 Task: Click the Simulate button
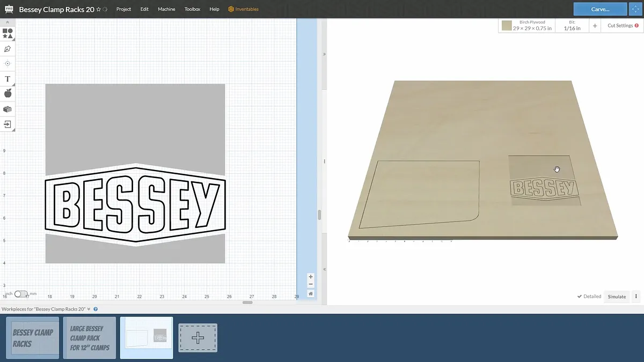(x=617, y=297)
